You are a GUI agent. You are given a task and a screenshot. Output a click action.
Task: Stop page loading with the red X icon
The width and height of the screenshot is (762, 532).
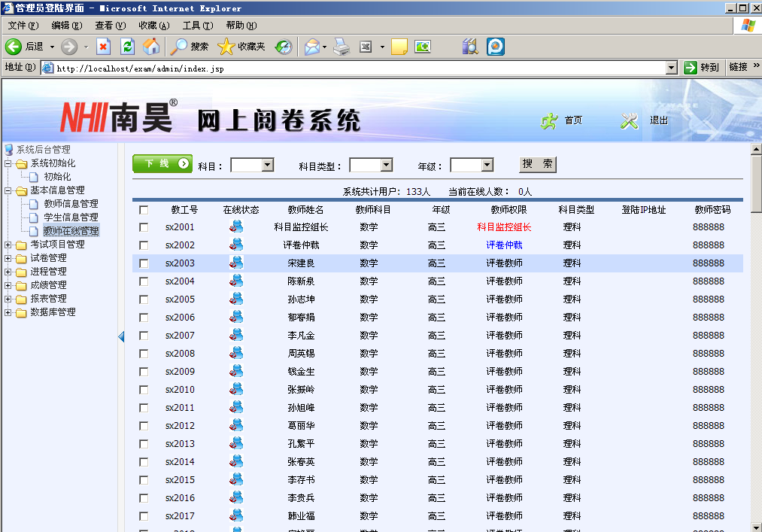click(103, 47)
